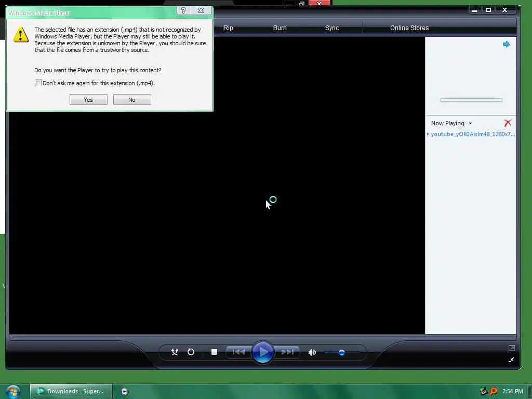Maximize the Media Player window

(488, 10)
